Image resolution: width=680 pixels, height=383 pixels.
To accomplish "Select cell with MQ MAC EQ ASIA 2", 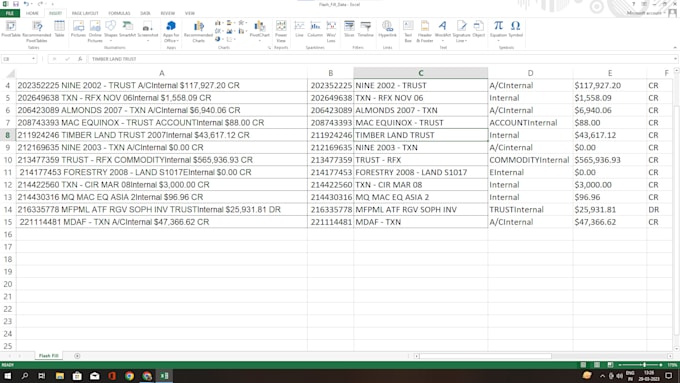I will (421, 197).
